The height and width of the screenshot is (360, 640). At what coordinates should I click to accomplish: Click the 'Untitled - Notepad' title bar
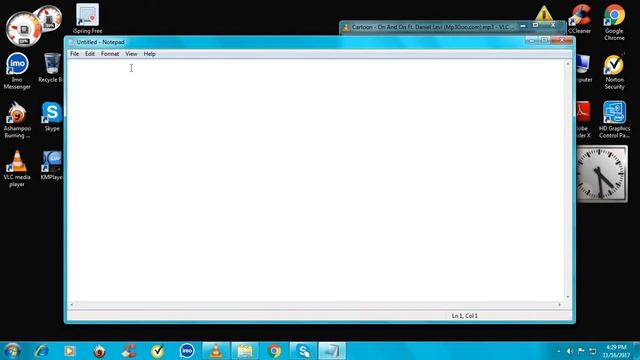(294, 42)
